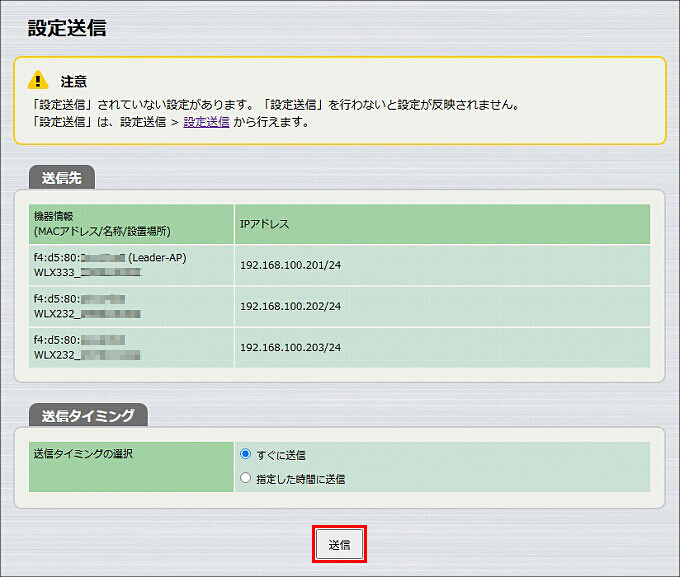
Task: Click the Leader-AP device entry
Action: coord(131,265)
